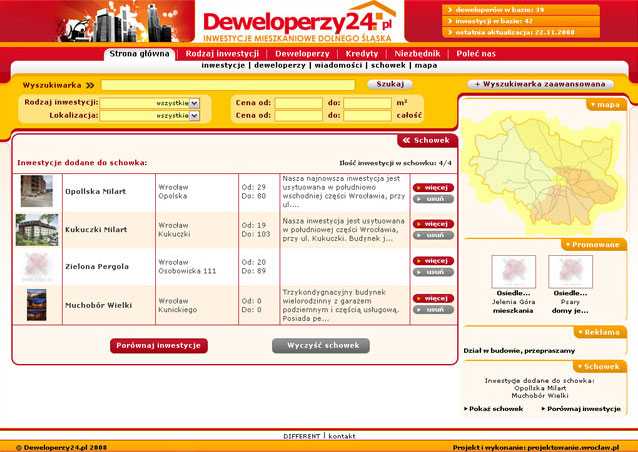The image size is (638, 452).
Task: Focus the Cena do field for całość
Action: point(367,116)
